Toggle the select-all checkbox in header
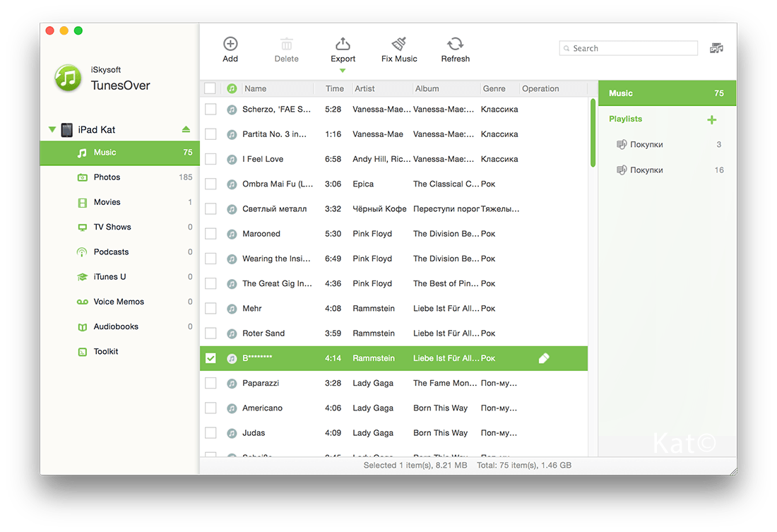The width and height of the screenshot is (777, 532). click(x=210, y=88)
